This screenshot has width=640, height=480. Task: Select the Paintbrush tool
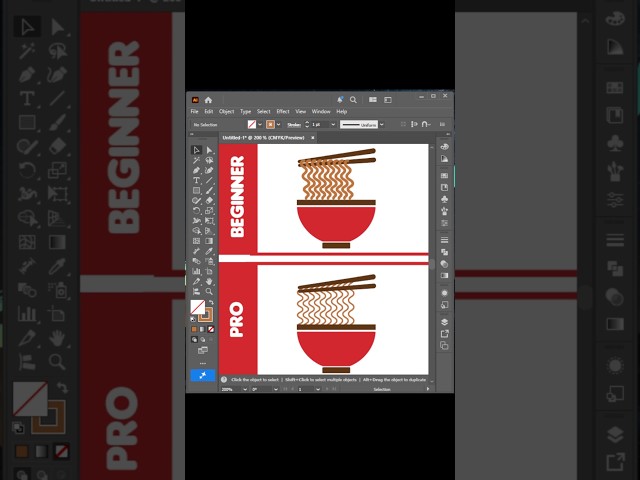209,190
